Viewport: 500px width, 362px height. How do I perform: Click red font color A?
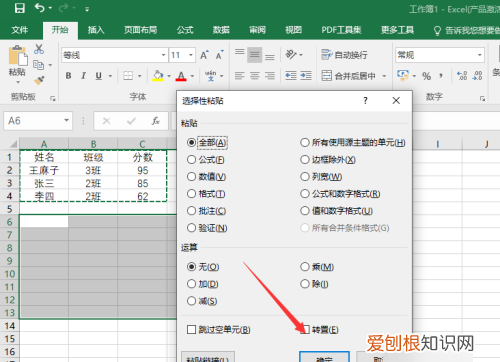[181, 76]
